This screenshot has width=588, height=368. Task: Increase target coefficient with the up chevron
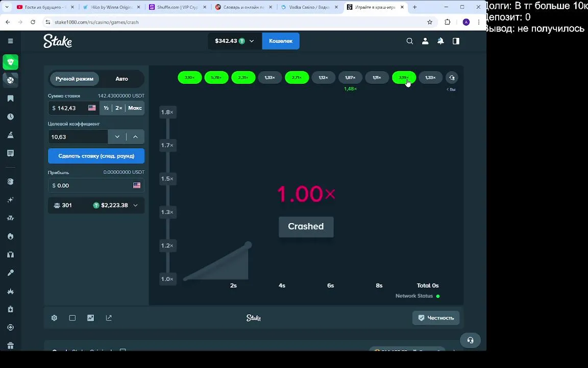point(135,136)
